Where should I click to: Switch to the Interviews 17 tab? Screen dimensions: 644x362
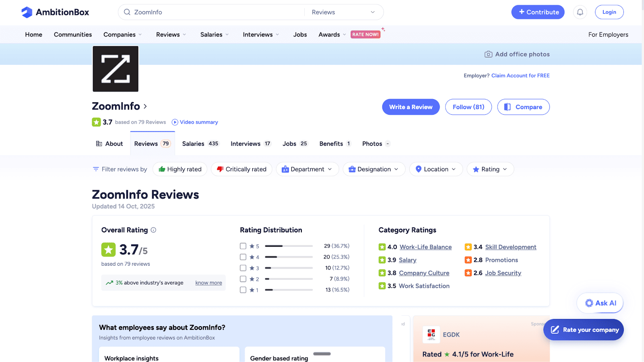point(251,144)
